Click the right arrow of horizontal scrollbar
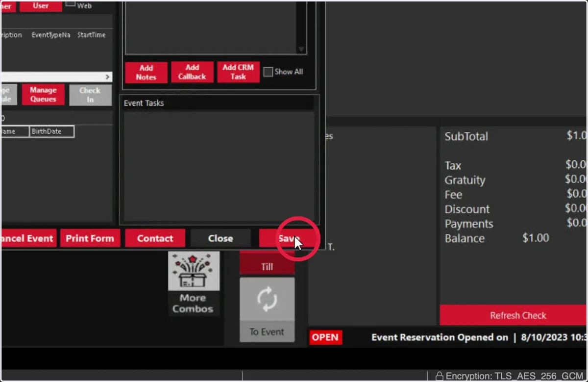Viewport: 588px width, 382px height. click(x=107, y=77)
